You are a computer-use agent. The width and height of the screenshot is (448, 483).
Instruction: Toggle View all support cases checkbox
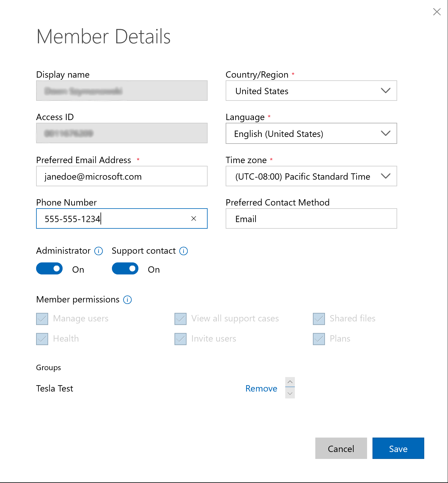[x=181, y=319]
